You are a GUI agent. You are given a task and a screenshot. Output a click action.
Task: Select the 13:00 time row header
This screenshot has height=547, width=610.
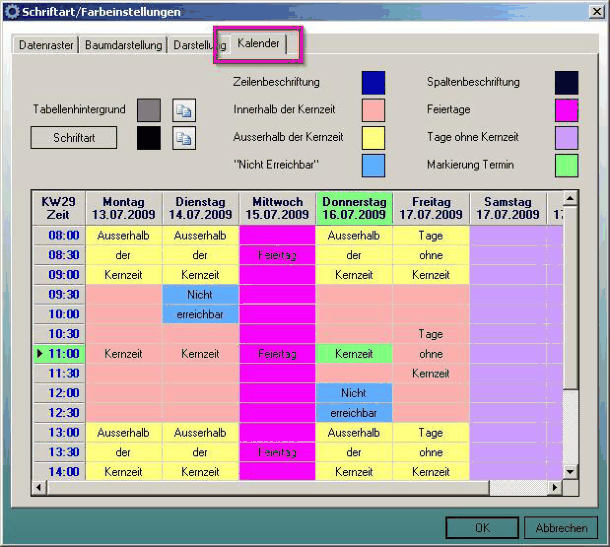[59, 432]
